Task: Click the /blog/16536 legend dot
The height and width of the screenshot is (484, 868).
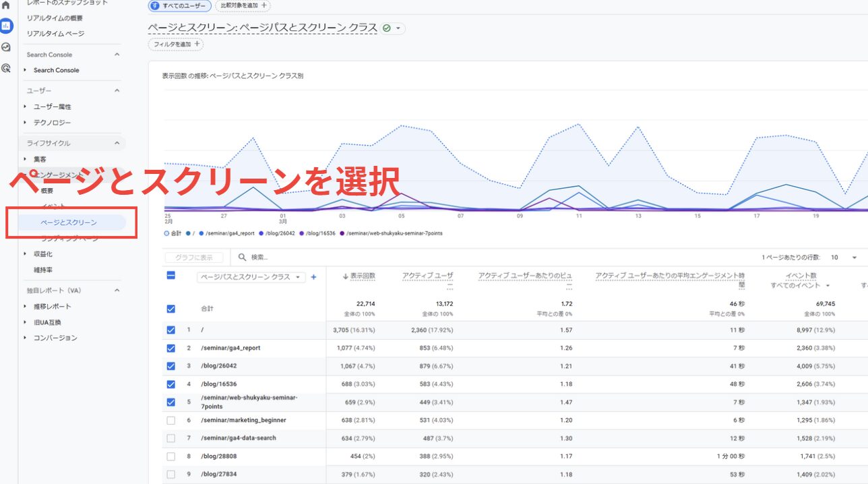Action: click(x=301, y=233)
